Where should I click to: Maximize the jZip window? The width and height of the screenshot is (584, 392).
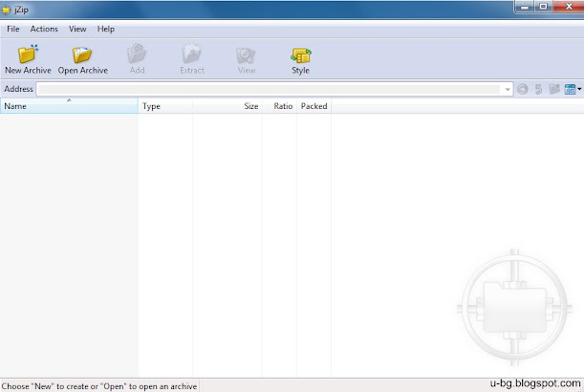544,7
